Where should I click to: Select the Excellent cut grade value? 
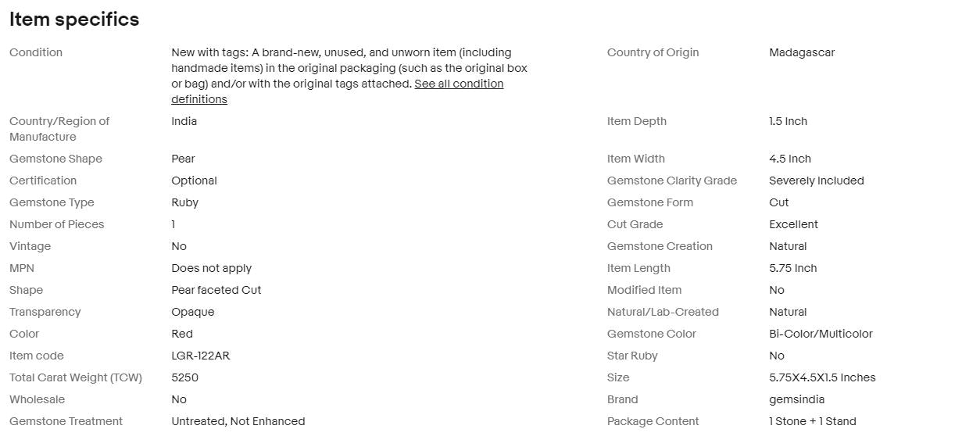click(x=793, y=224)
